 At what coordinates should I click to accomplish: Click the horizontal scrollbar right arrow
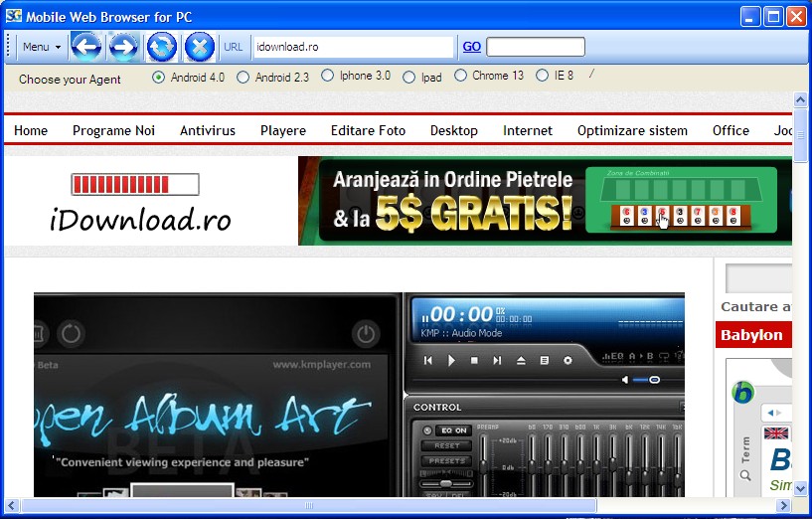783,505
